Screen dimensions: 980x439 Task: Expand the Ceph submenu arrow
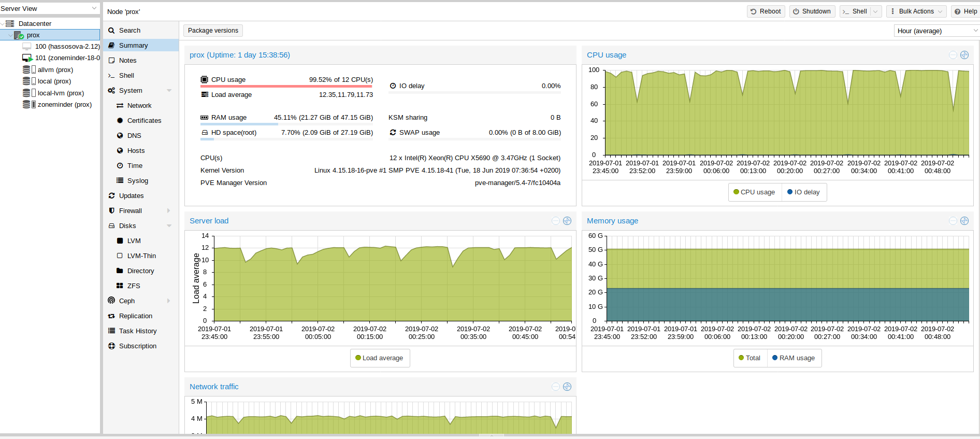pos(169,301)
